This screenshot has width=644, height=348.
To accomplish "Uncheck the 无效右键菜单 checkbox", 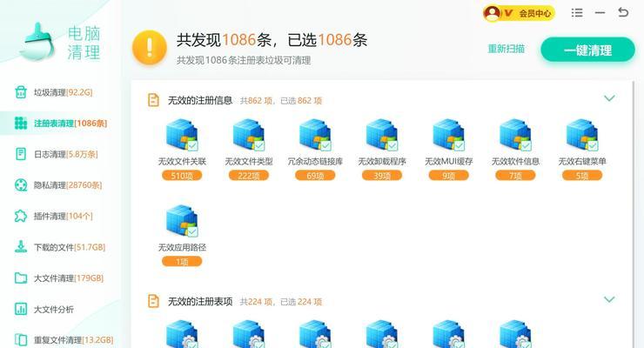I will pyautogui.click(x=593, y=145).
